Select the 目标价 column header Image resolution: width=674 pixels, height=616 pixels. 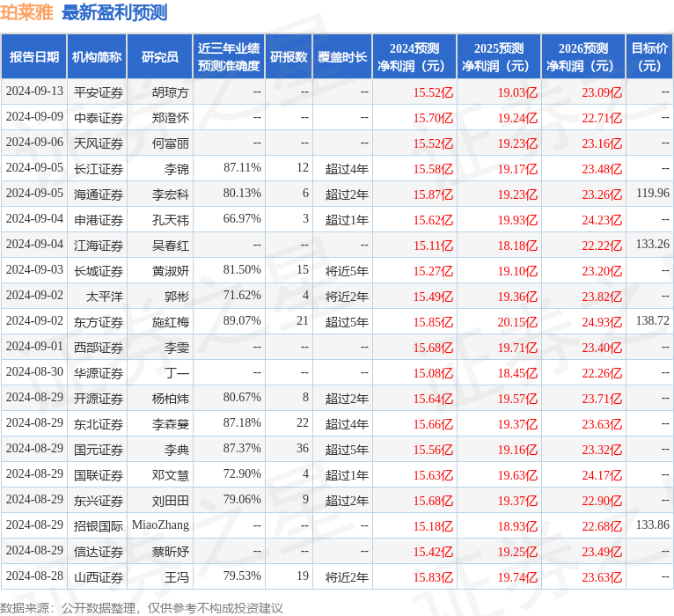pyautogui.click(x=649, y=56)
